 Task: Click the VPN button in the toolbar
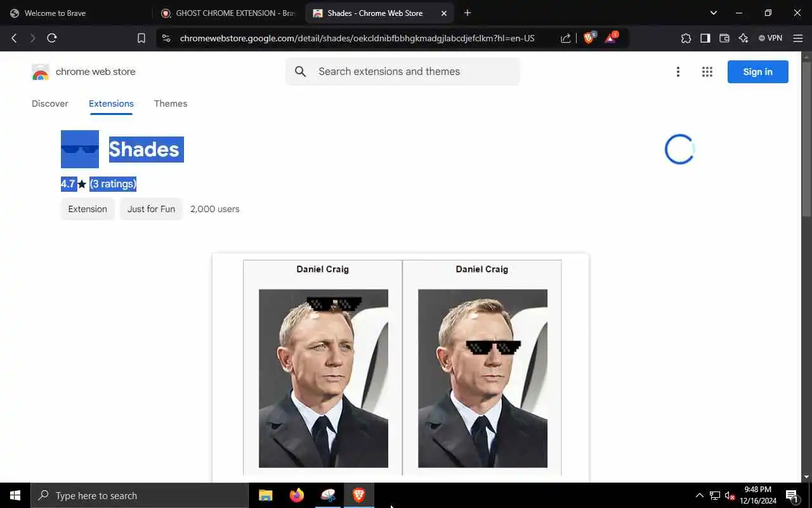(x=771, y=38)
